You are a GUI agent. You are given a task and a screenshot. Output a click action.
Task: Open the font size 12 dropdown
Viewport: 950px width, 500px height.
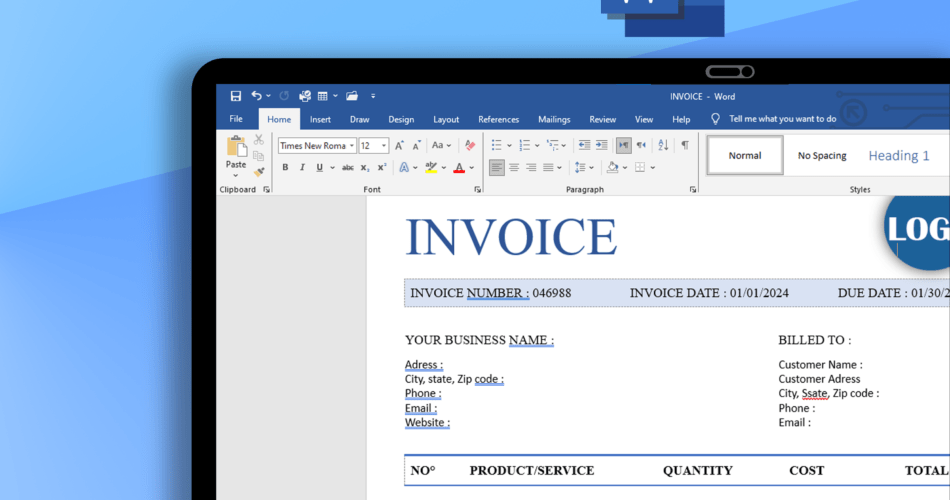tap(384, 145)
